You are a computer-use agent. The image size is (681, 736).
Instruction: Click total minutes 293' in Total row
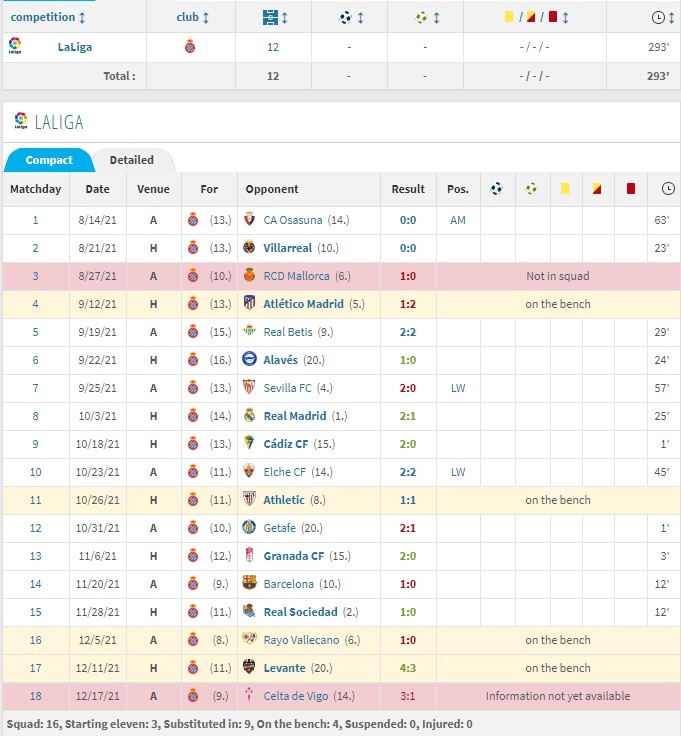pyautogui.click(x=658, y=76)
